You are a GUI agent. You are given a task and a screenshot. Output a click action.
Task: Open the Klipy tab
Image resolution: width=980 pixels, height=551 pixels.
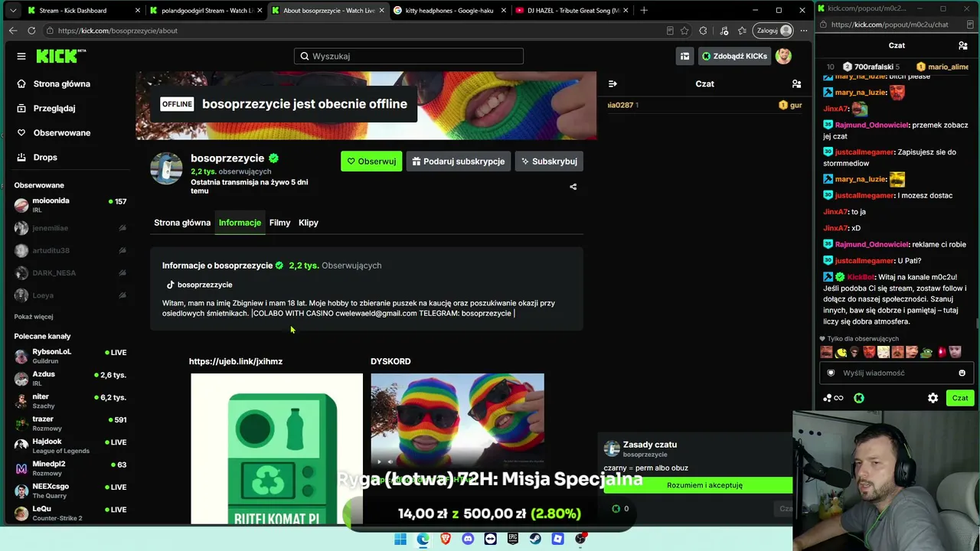(x=309, y=223)
